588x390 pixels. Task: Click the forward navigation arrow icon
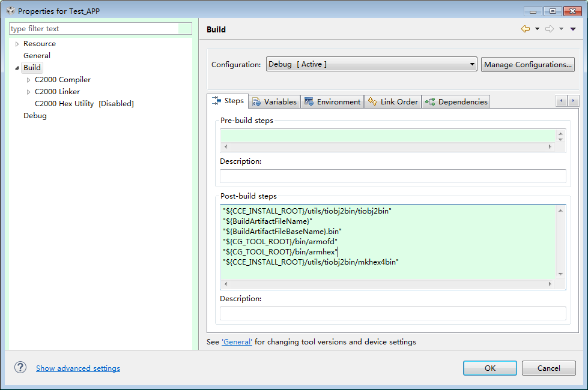(x=549, y=29)
